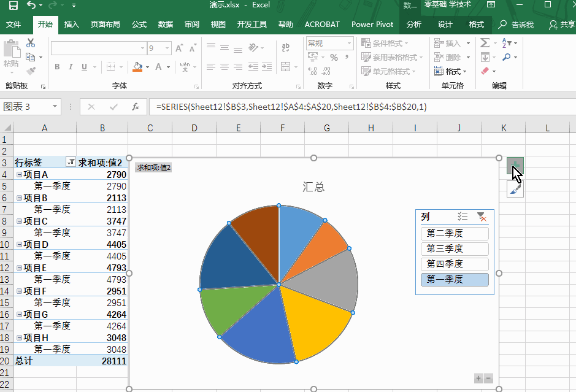Viewport: 576px width, 392px height.
Task: Toggle align left alignment
Action: pyautogui.click(x=211, y=66)
